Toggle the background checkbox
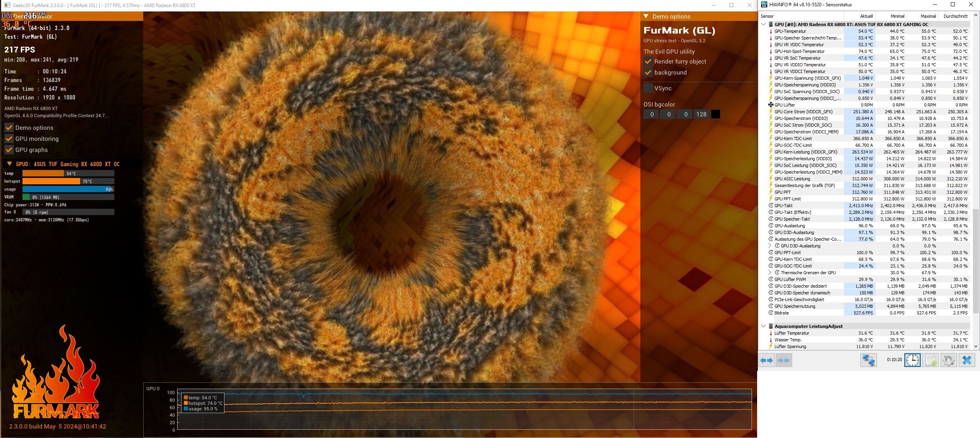 pos(648,73)
